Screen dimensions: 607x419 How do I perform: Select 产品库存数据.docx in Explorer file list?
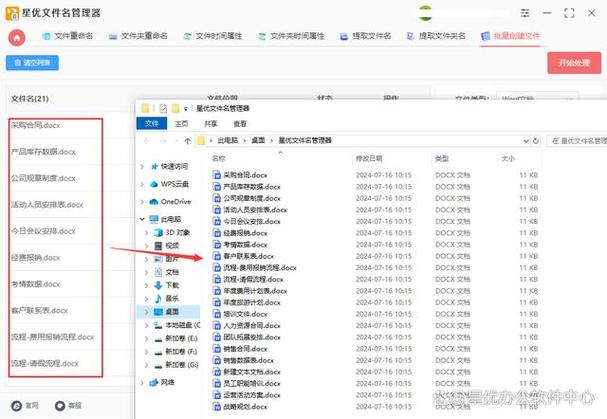247,187
